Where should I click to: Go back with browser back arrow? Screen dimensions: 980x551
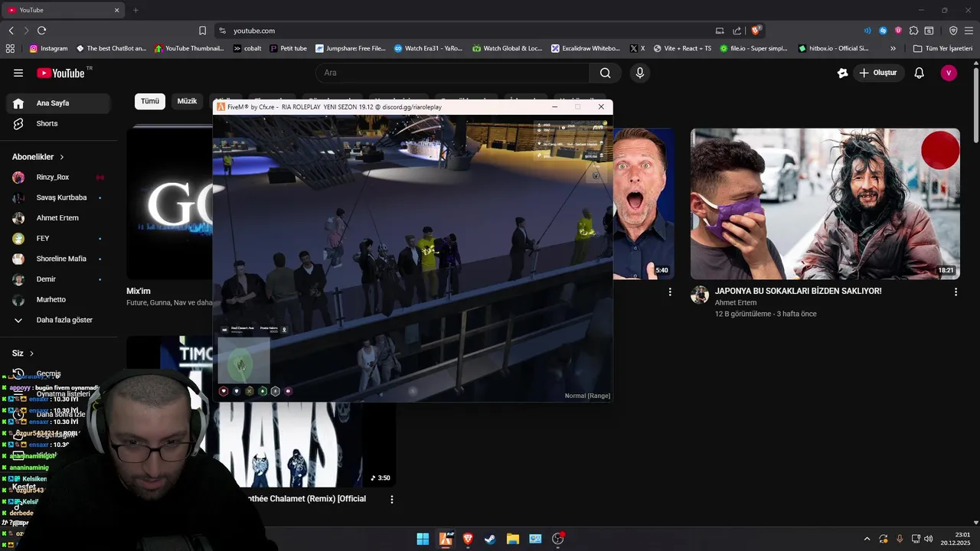[11, 31]
